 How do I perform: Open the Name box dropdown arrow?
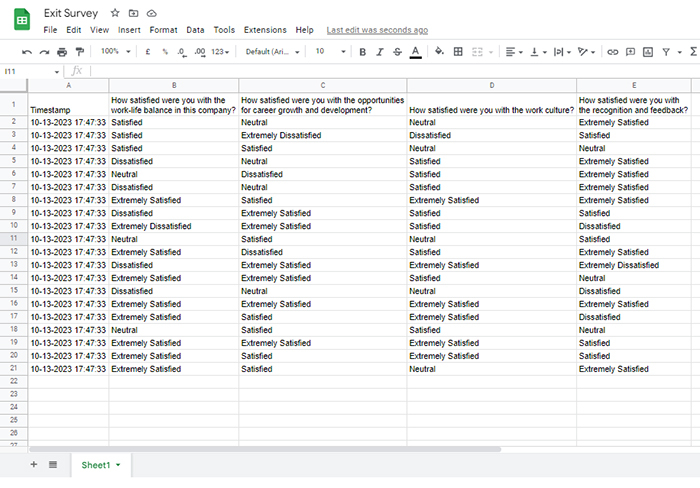coord(57,71)
